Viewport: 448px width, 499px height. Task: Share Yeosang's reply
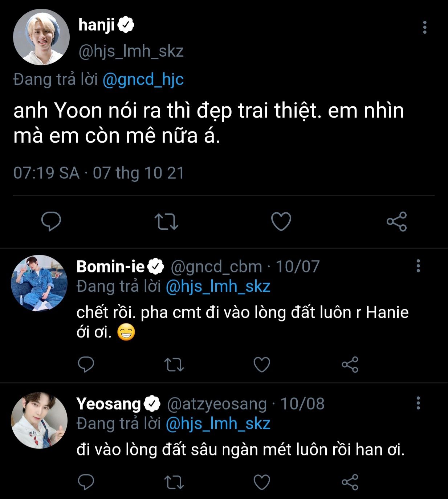(350, 482)
